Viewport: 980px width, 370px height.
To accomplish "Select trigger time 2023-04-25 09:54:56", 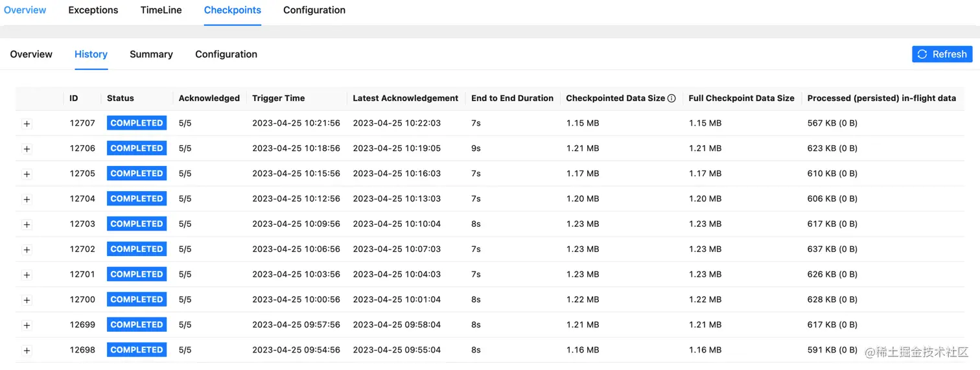I will click(x=296, y=350).
